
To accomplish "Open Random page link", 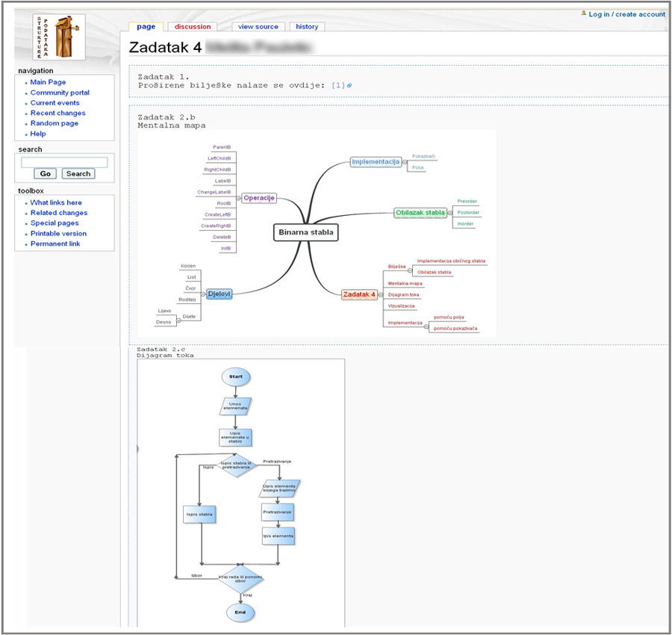I will click(55, 123).
